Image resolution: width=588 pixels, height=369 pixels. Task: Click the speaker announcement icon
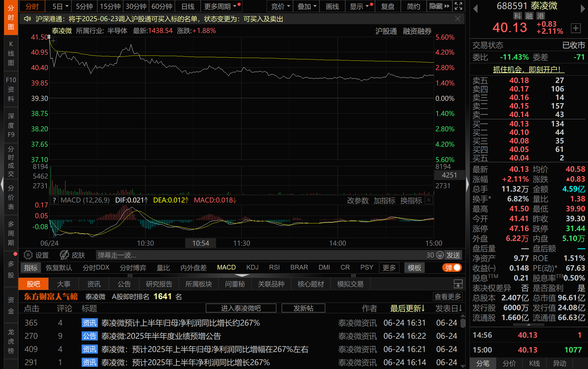[27, 19]
